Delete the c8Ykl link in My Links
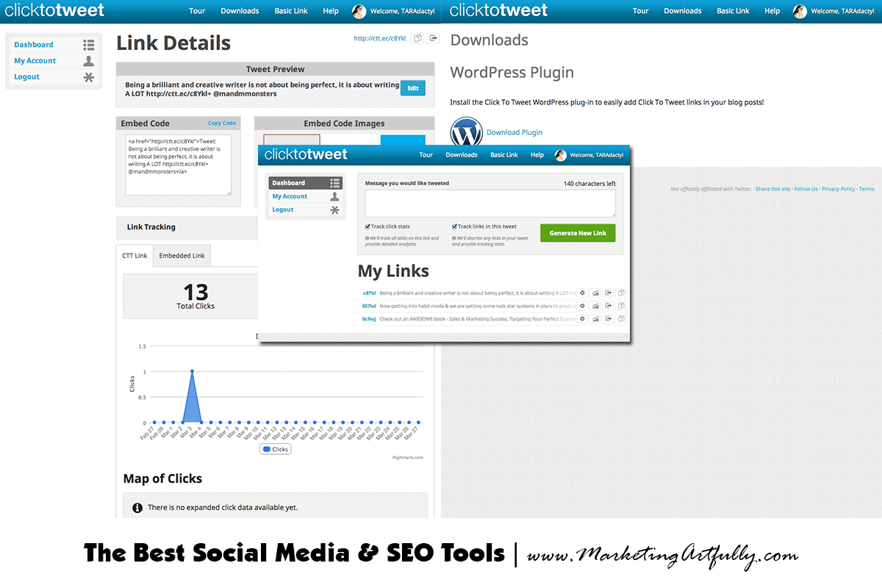This screenshot has height=588, width=882. pos(582,293)
